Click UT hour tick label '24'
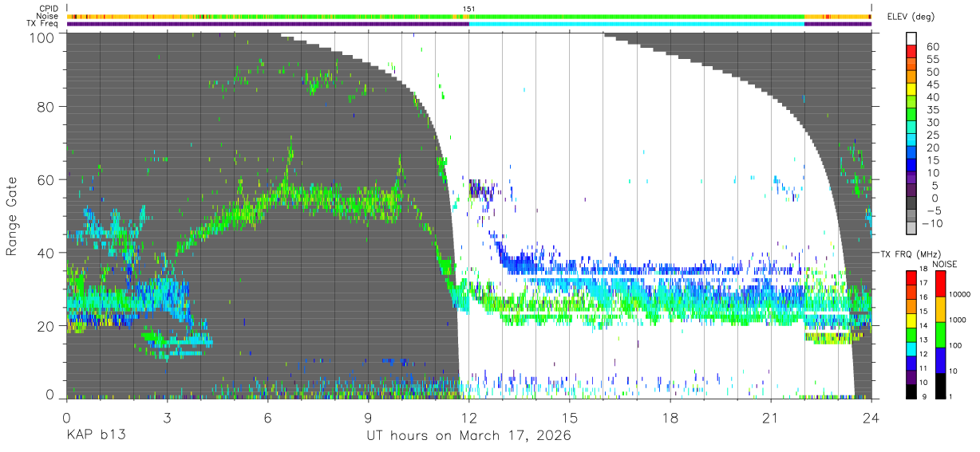Viewport: 980px width, 452px height. [x=871, y=417]
